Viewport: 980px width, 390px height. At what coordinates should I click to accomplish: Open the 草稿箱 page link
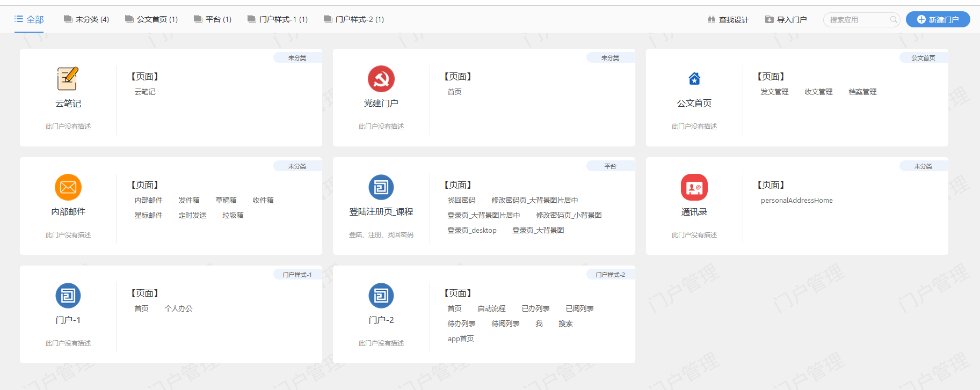(226, 200)
